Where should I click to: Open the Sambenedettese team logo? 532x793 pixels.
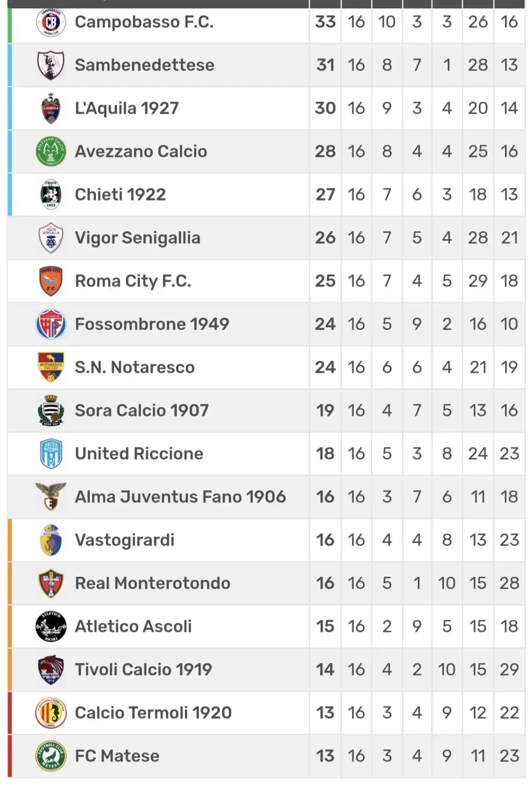(x=51, y=65)
